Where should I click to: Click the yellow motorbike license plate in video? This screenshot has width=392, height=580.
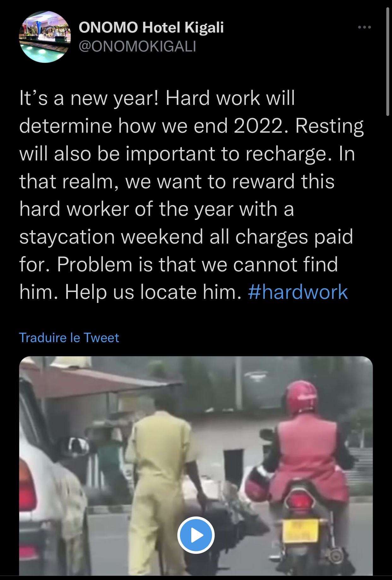[300, 531]
